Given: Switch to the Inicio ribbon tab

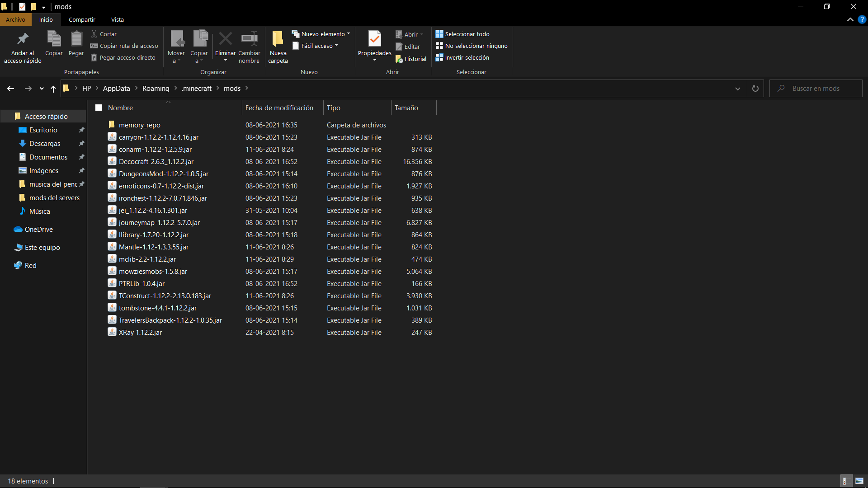Looking at the screenshot, I should 46,19.
